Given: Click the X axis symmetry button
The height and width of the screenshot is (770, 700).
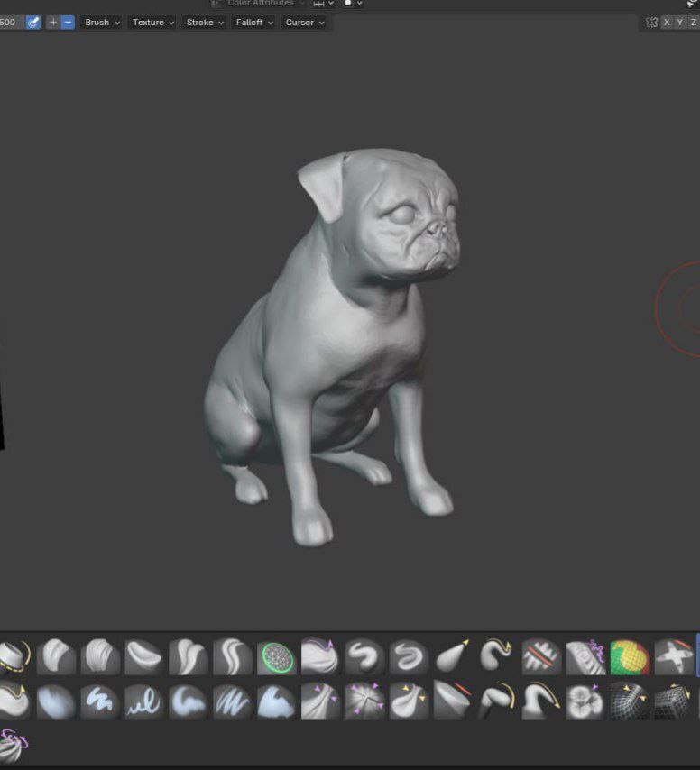Looking at the screenshot, I should tap(668, 23).
